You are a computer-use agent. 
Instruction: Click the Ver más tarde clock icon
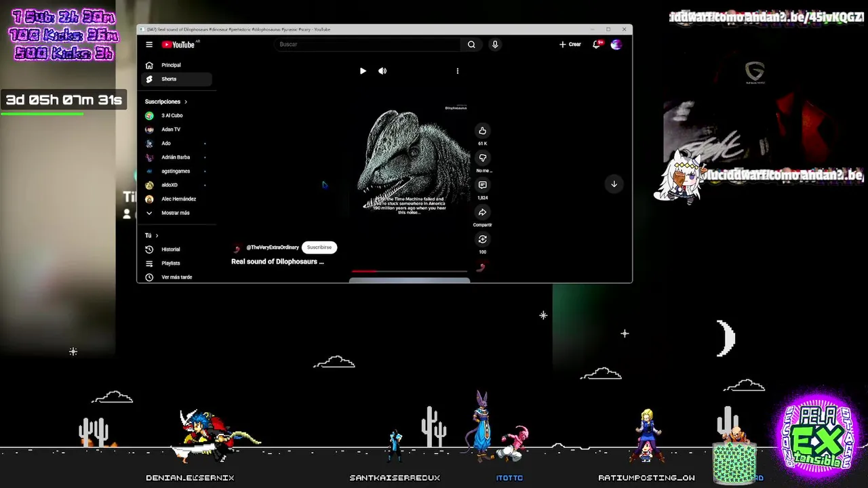coord(149,277)
